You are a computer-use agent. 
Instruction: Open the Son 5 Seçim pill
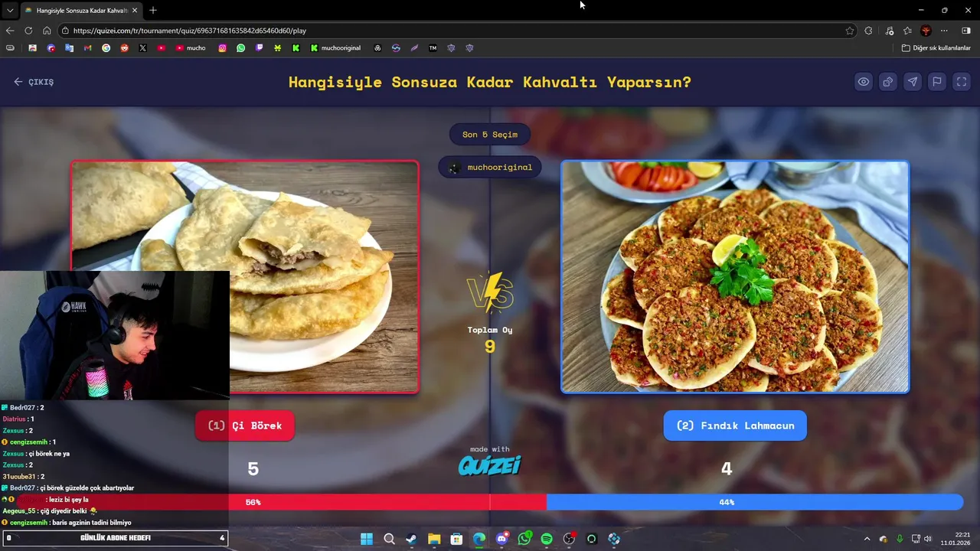coord(490,135)
